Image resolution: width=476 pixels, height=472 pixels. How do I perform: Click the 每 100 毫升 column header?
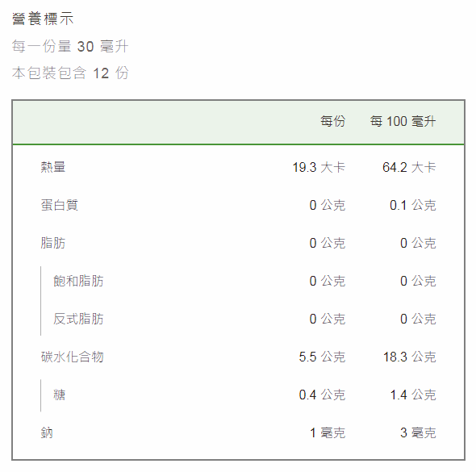[x=403, y=121]
